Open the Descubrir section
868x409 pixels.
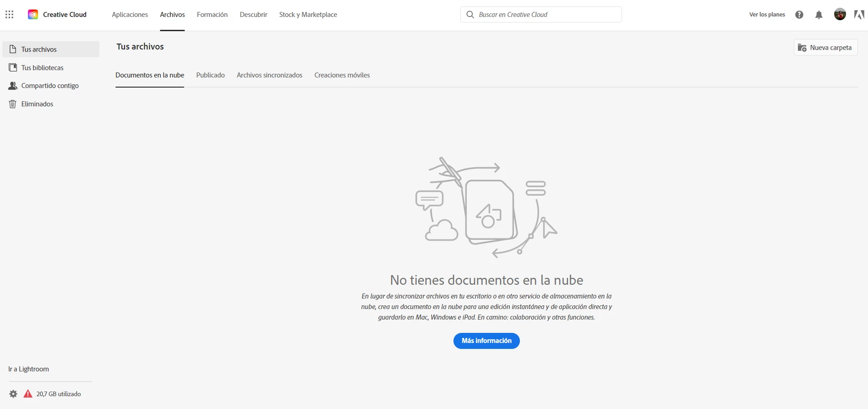(253, 15)
